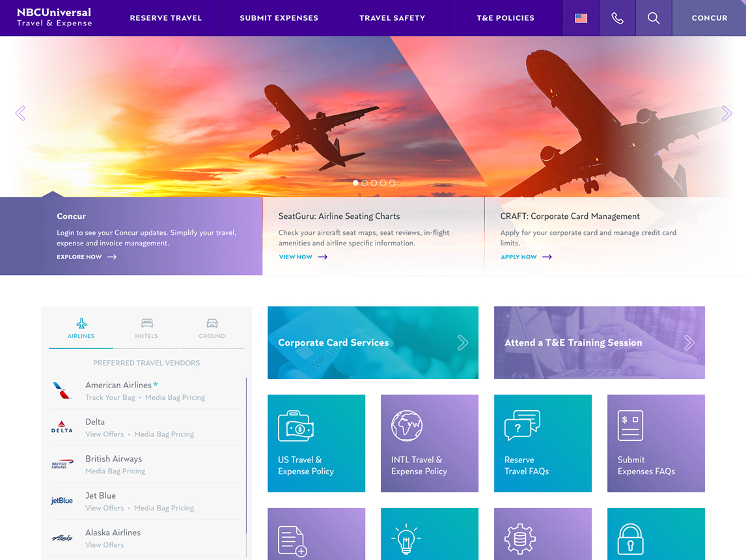Click the vendor list scrollbar

coord(247,455)
